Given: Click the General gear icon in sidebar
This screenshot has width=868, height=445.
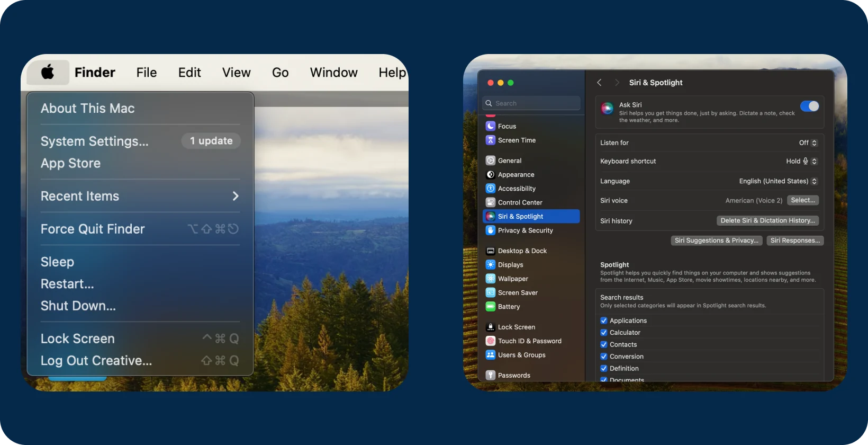Looking at the screenshot, I should pos(491,161).
